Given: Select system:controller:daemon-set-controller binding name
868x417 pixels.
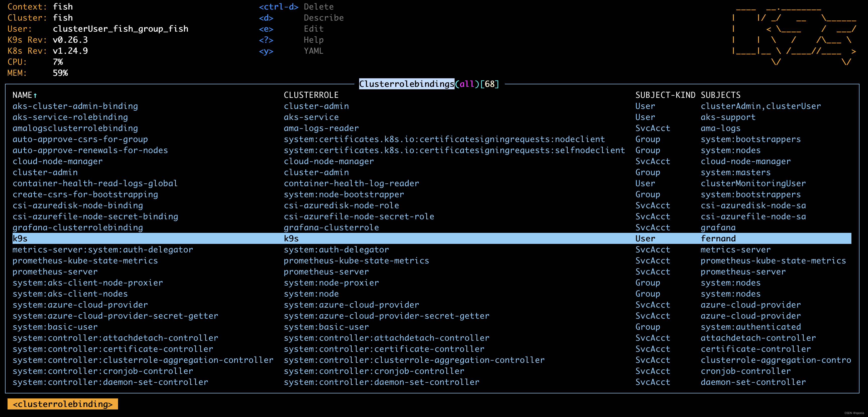Looking at the screenshot, I should 110,382.
